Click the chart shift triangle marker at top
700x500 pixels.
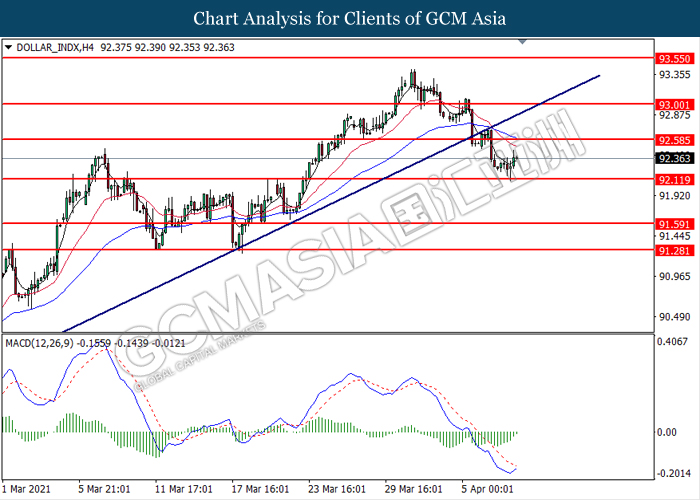click(522, 42)
